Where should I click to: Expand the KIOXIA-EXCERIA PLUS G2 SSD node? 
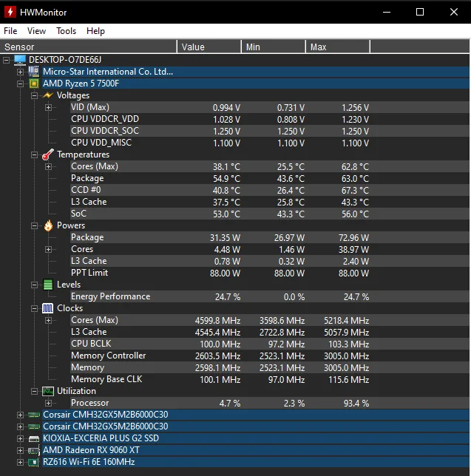click(20, 438)
